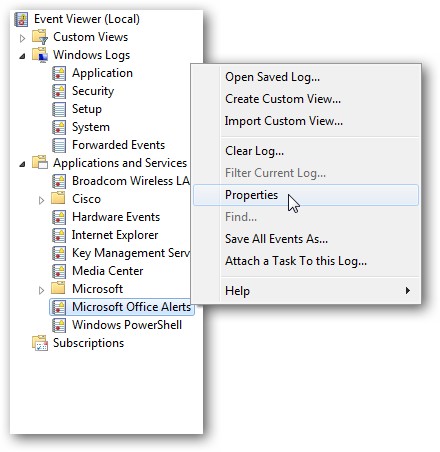440x452 pixels.
Task: Select the Applications and Services label
Action: [120, 163]
